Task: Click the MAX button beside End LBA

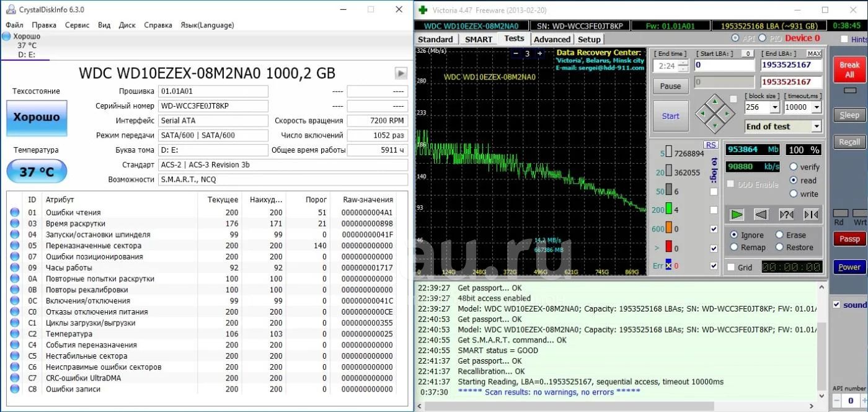Action: [814, 54]
